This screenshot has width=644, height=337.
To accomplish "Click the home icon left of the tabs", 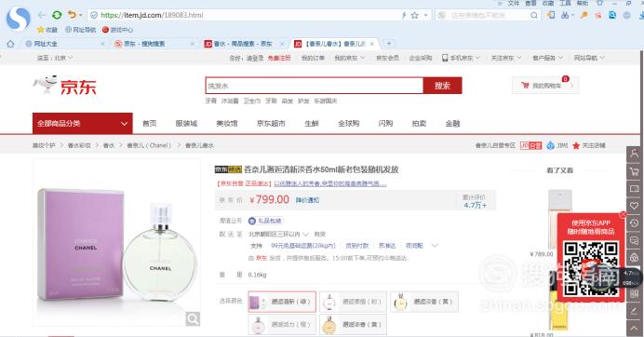I will click(10, 44).
